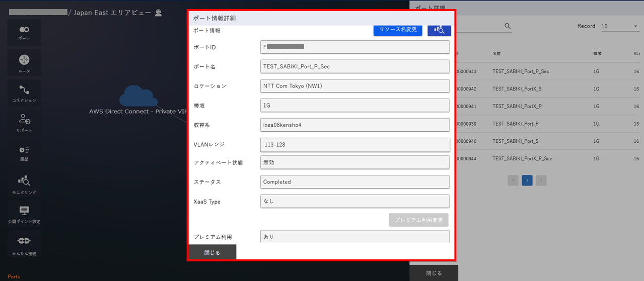
Task: Click the VLANレンジ field 113-128
Action: tap(355, 145)
